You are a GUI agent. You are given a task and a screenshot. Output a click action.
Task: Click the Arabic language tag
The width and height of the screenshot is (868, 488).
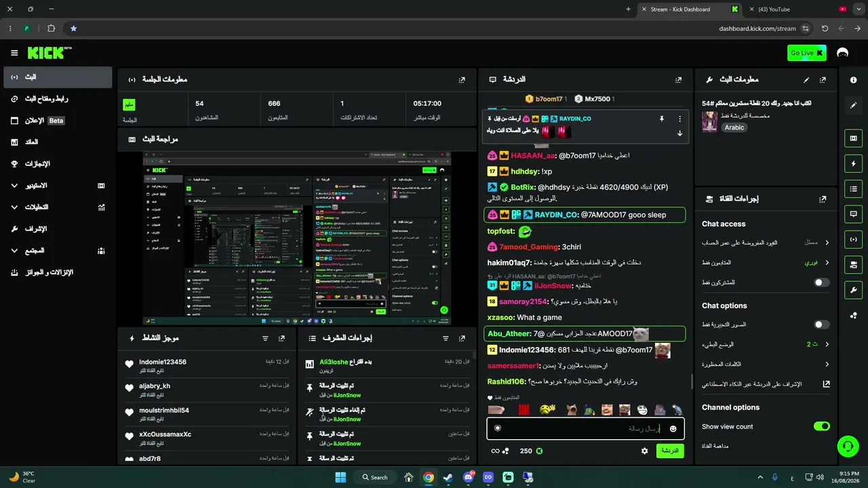tap(734, 127)
